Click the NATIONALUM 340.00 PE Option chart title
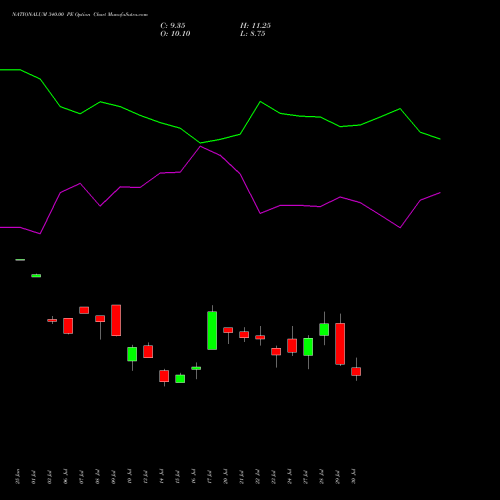500x500 pixels. [80, 15]
